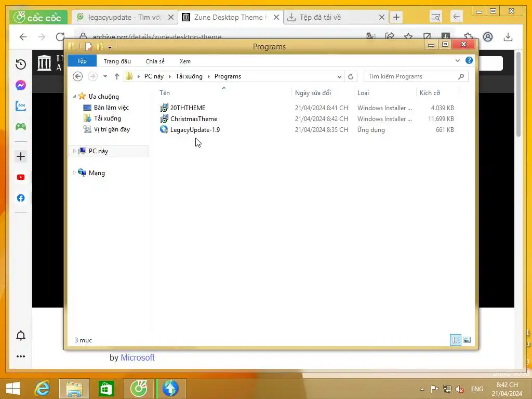The height and width of the screenshot is (399, 532).
Task: Open Trang đầu ribbon tab
Action: tap(117, 61)
